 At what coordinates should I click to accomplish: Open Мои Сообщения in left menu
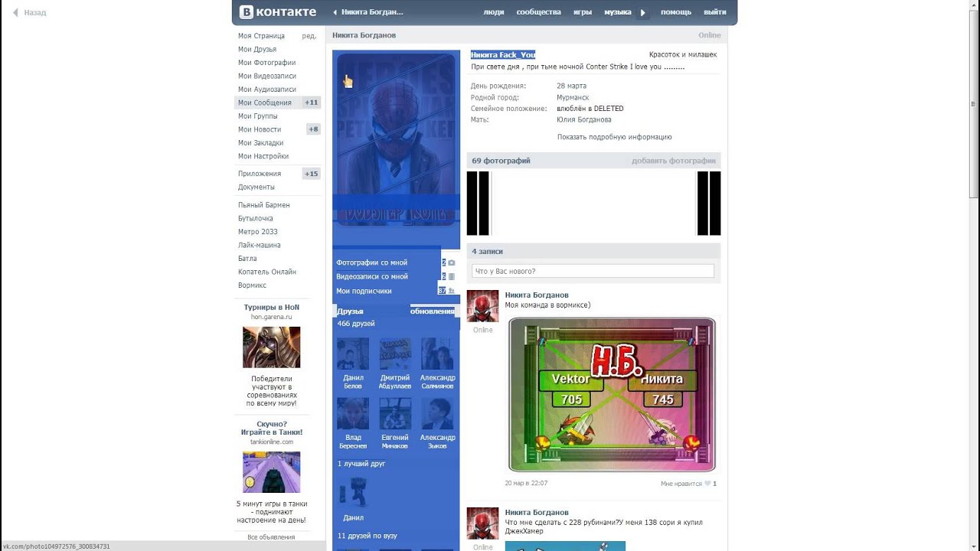point(265,103)
